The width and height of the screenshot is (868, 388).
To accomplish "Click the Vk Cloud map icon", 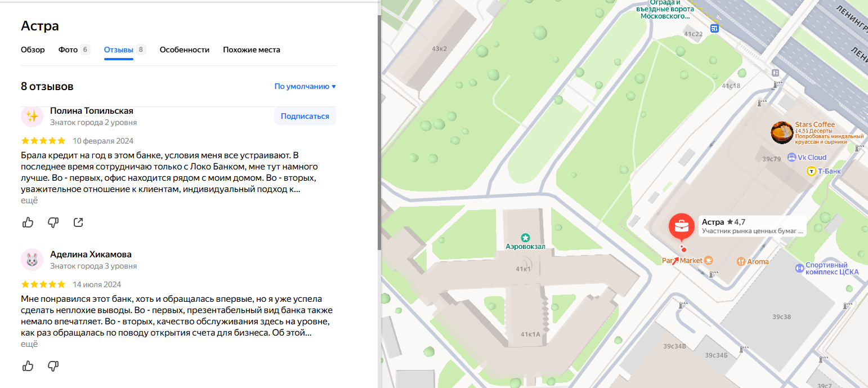I will point(791,158).
